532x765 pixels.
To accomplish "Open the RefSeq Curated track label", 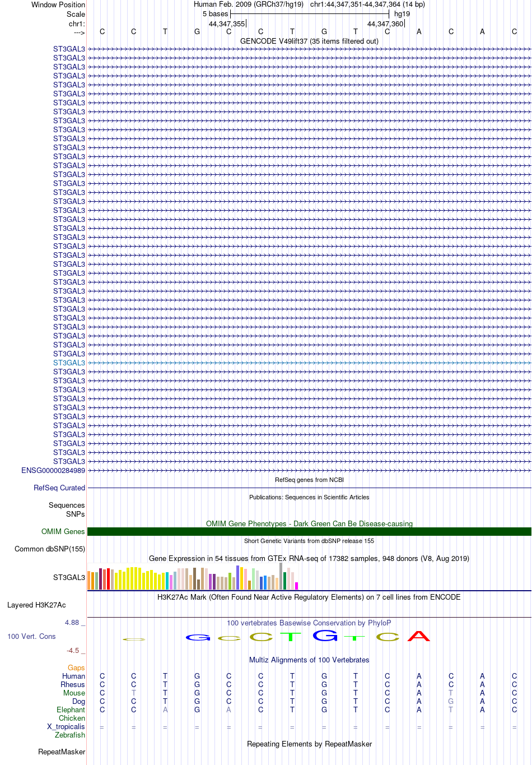I will pyautogui.click(x=59, y=488).
